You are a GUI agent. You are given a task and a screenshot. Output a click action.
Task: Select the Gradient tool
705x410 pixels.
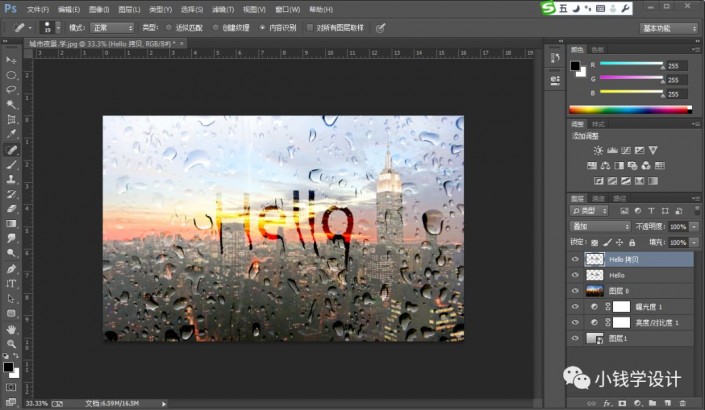tap(11, 224)
